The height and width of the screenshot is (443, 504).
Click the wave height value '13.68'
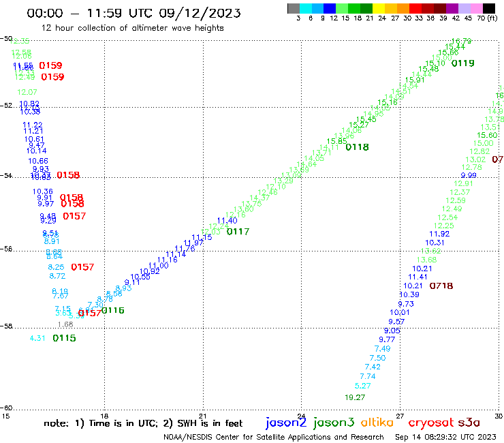click(x=427, y=260)
